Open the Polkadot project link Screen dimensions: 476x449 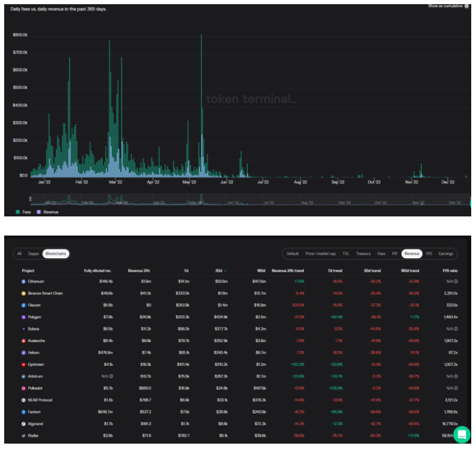coord(35,388)
